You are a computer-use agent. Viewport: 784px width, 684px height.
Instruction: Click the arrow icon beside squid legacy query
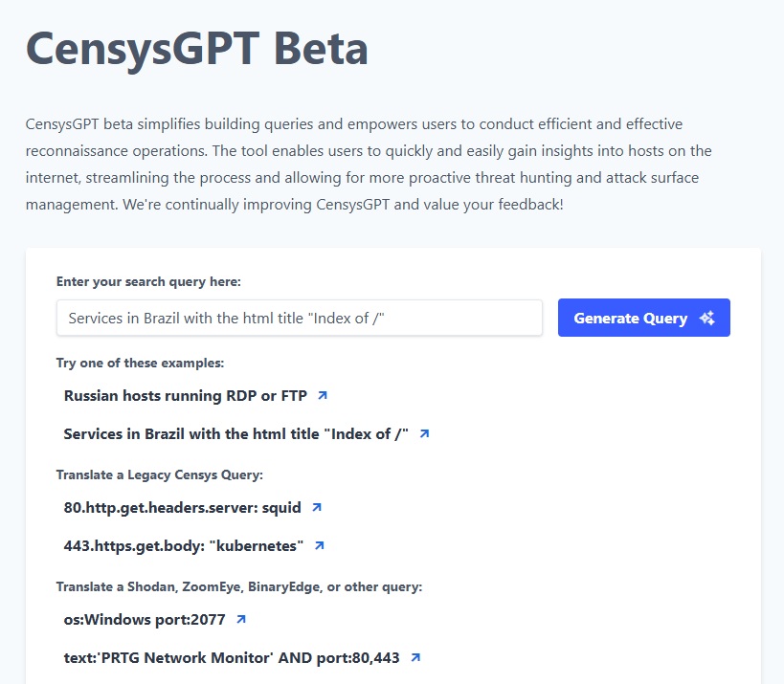coord(316,507)
